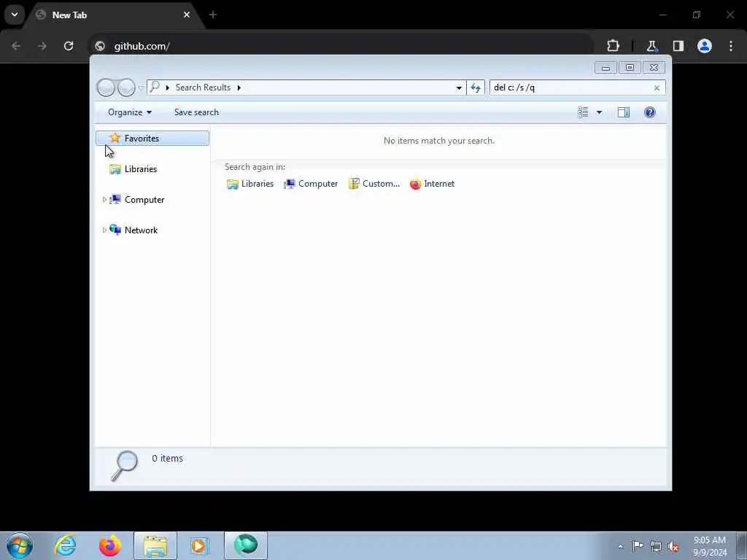Screen dimensions: 747x560
Task: Click Chrome forward button
Action: click(x=42, y=46)
